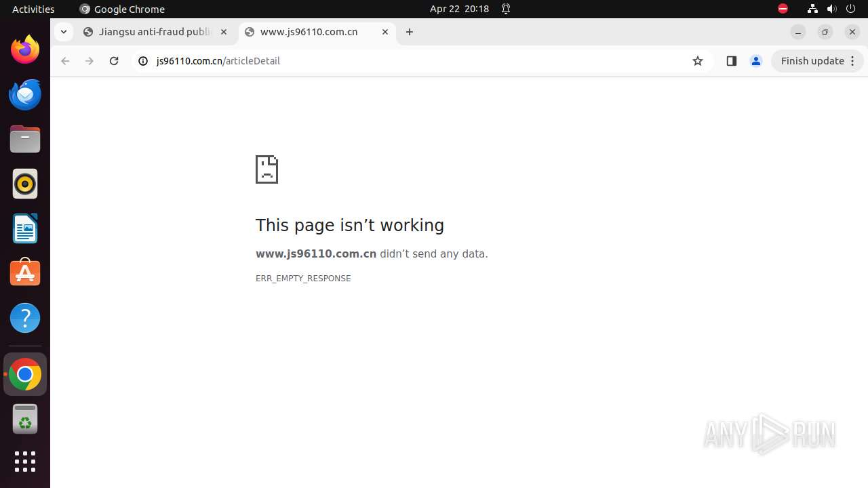Bookmark this tab with star

[x=698, y=61]
